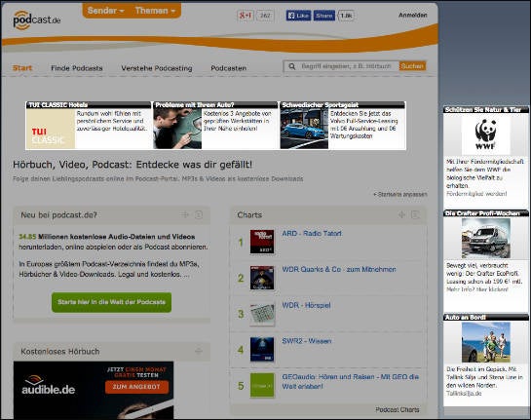Open Verstehe Podcasting tab

click(157, 68)
